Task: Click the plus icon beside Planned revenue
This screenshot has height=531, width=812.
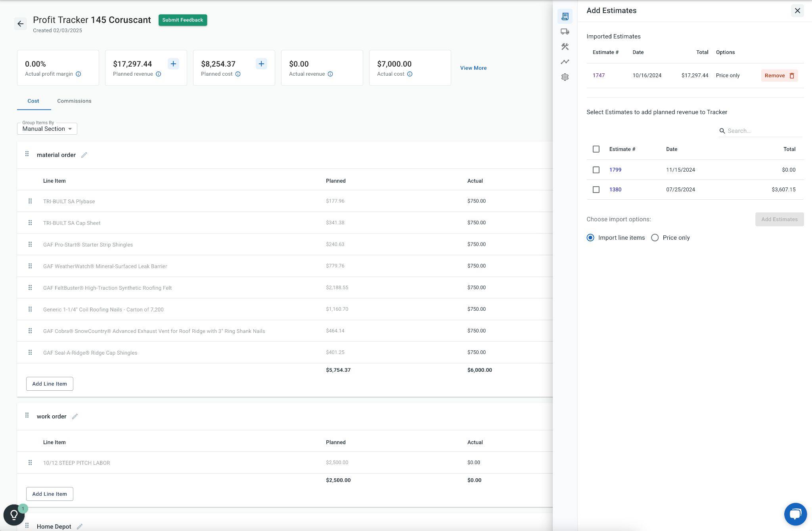Action: [173, 64]
